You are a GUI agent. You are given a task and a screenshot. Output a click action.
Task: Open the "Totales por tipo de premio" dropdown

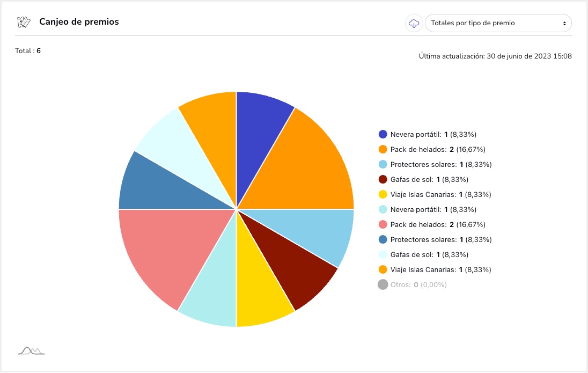pyautogui.click(x=498, y=23)
